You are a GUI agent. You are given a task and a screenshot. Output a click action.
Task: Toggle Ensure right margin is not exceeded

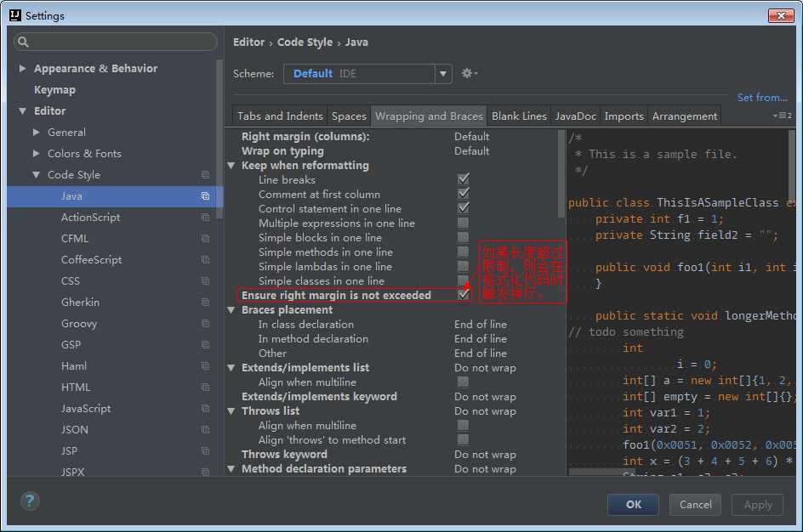[x=463, y=295]
